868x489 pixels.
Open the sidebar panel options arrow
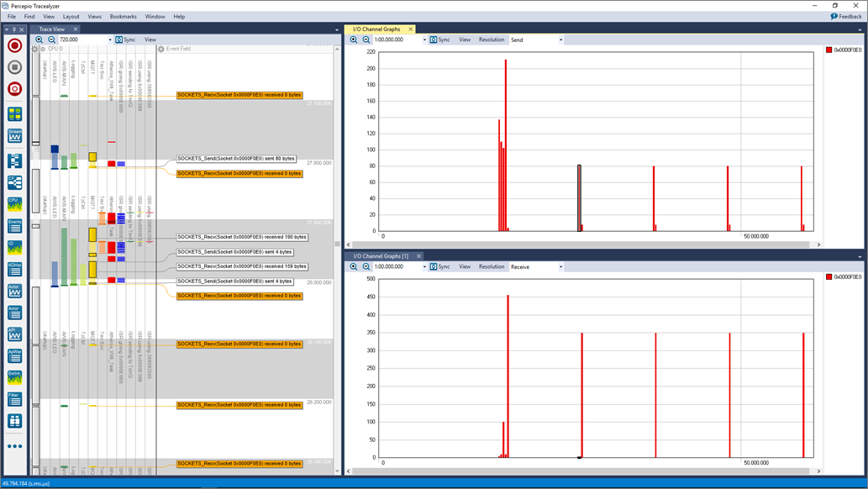click(x=7, y=29)
